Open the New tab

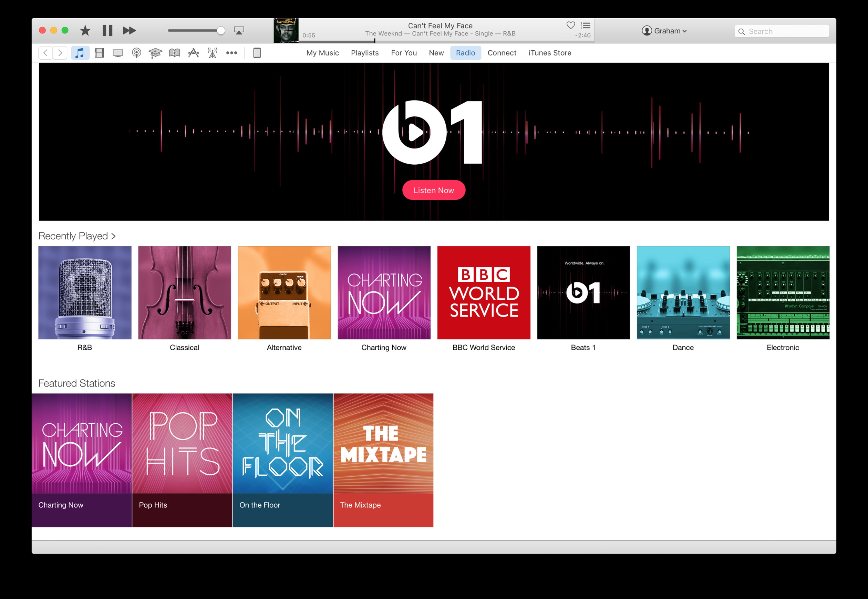click(436, 53)
